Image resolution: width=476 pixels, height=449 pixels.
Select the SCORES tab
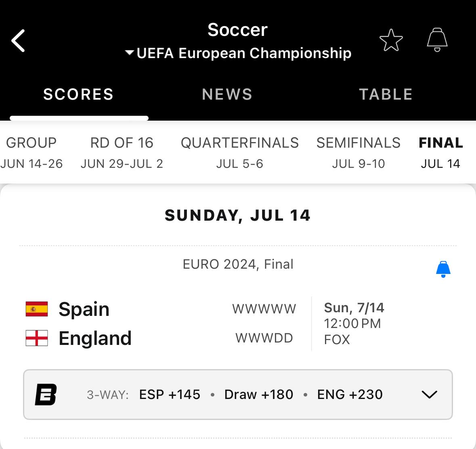pos(78,94)
